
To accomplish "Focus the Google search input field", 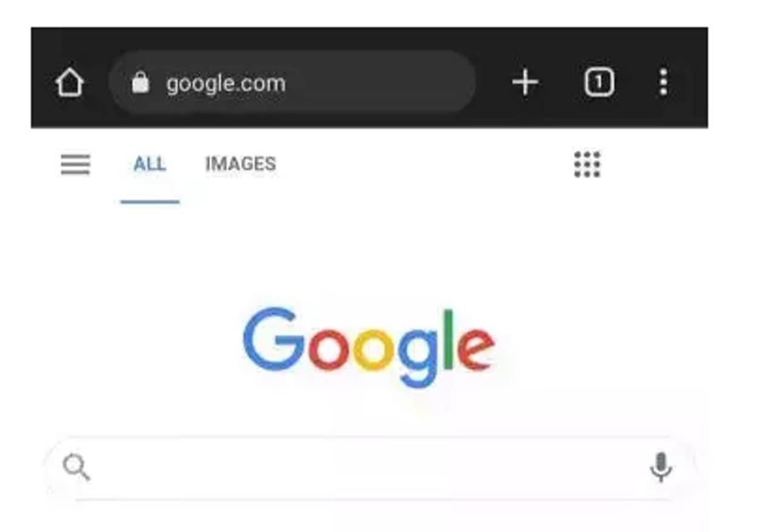I will click(x=364, y=468).
